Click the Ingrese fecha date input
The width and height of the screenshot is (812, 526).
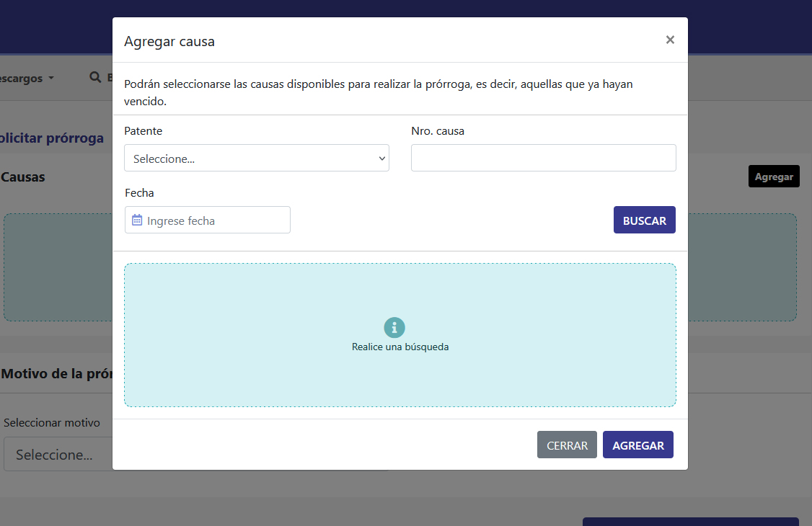[215, 220]
